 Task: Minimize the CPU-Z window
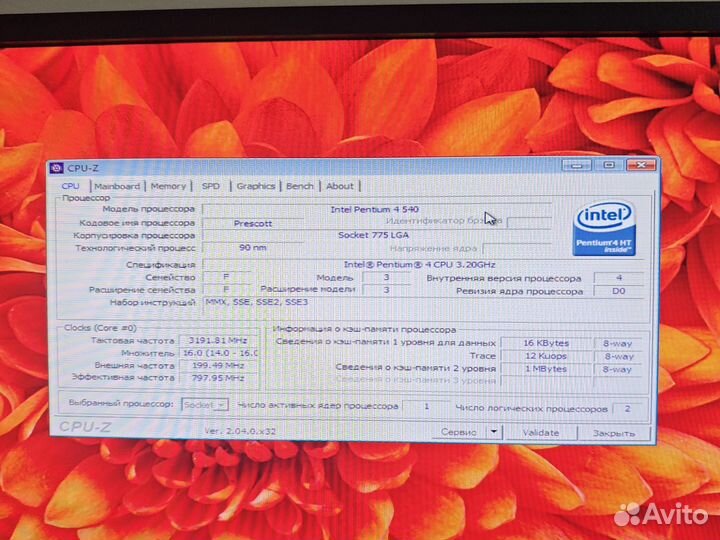pyautogui.click(x=577, y=165)
